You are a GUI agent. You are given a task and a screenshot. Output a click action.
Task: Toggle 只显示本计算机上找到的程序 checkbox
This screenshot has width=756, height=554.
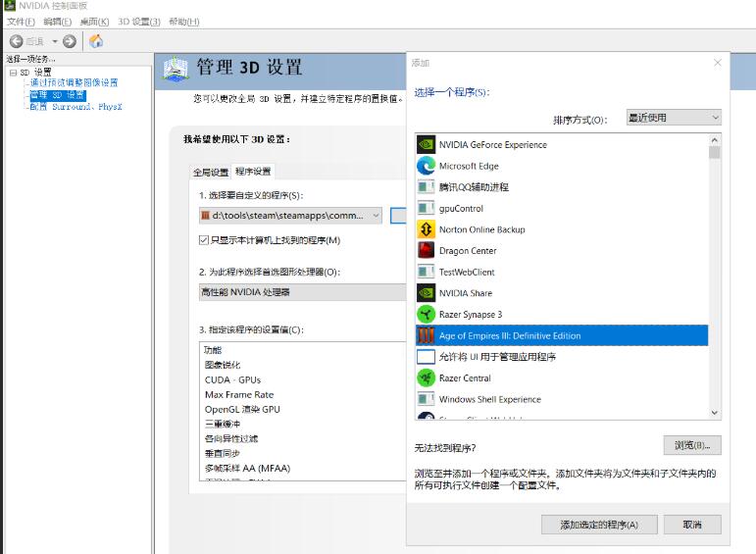(204, 240)
